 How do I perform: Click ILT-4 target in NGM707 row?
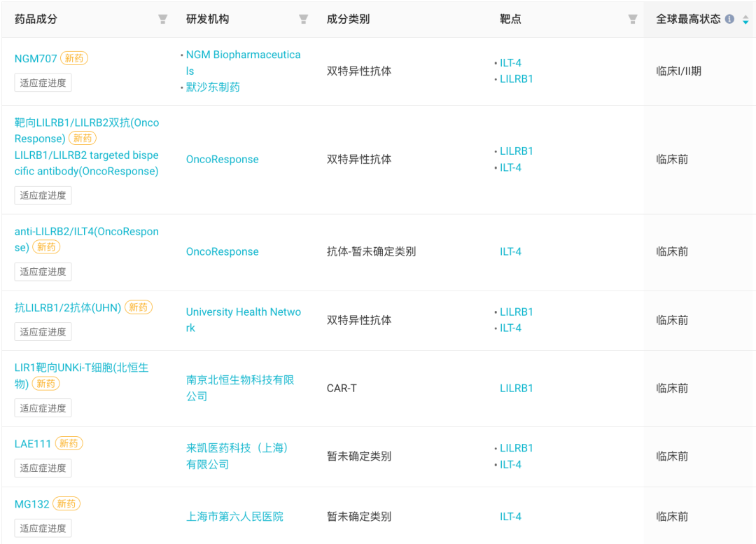[510, 63]
